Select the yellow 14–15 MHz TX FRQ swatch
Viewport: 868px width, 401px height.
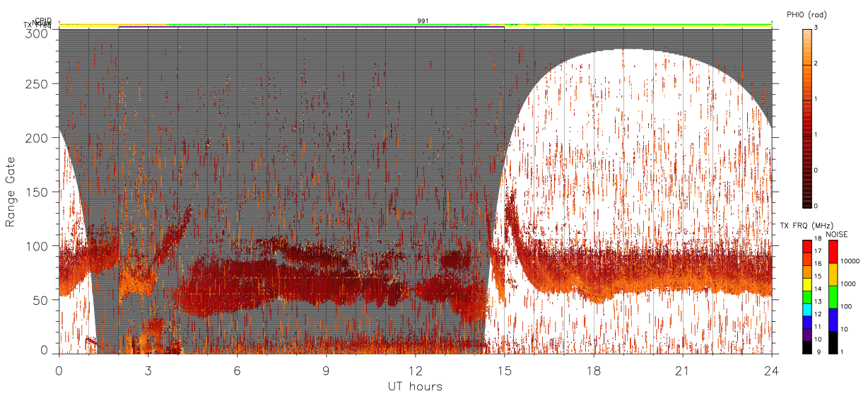(807, 284)
